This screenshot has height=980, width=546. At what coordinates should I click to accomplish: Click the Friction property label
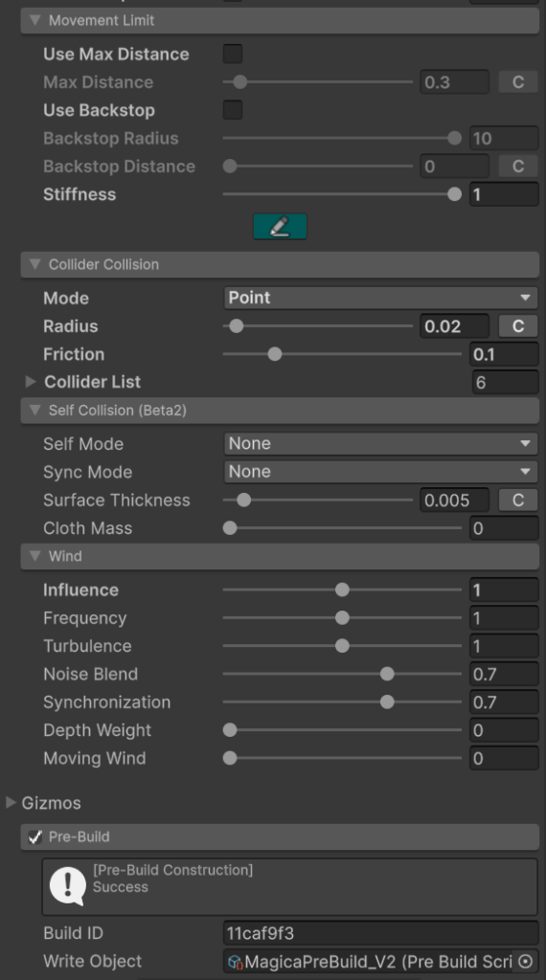pos(74,354)
